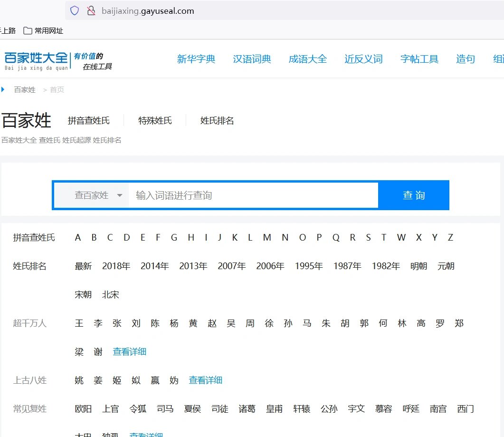Click the compound surname 慕容
504x437 pixels.
[384, 409]
